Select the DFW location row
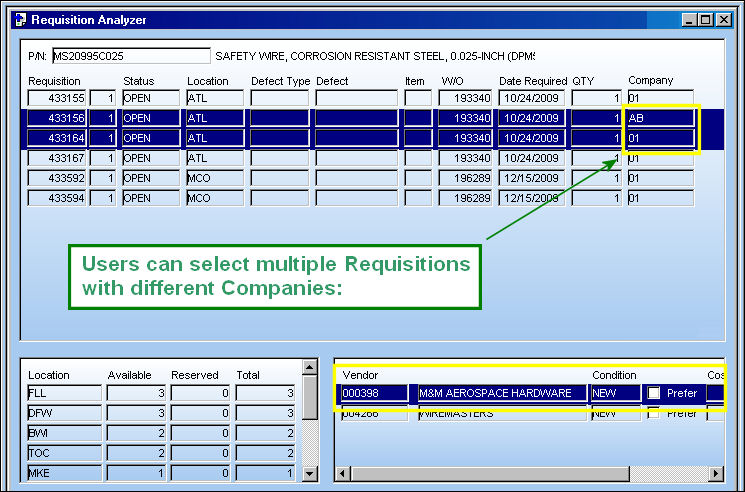 [x=161, y=413]
